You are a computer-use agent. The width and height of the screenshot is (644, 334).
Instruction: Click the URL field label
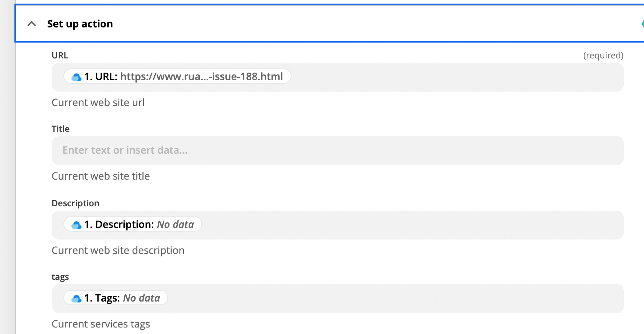coord(60,55)
